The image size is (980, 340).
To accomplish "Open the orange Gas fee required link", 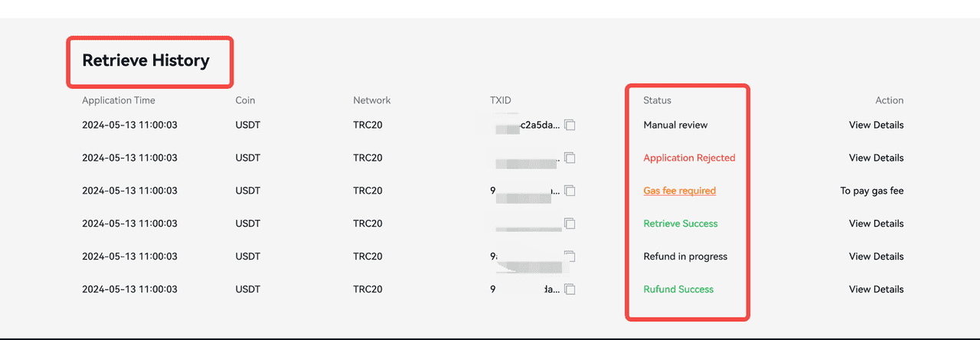I will click(x=679, y=191).
